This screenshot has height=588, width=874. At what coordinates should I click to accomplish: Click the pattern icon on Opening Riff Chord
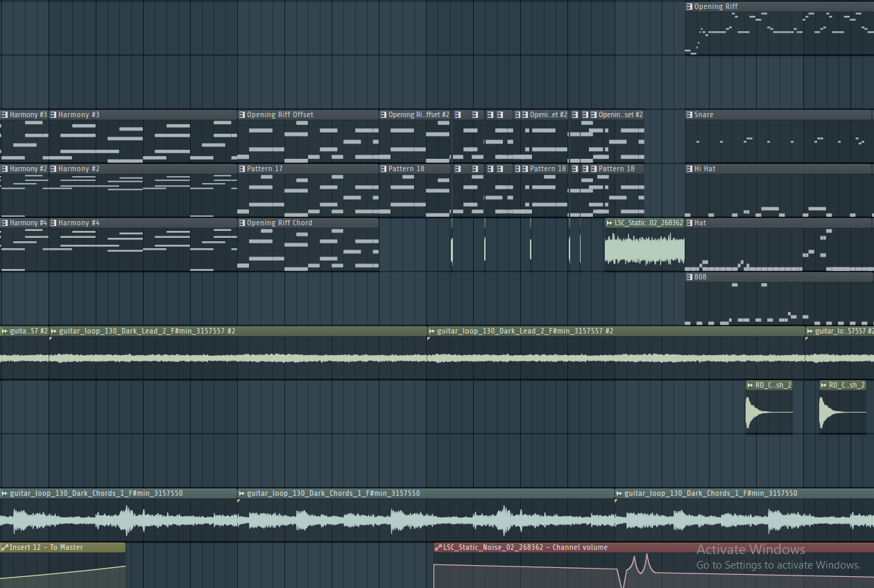point(242,223)
